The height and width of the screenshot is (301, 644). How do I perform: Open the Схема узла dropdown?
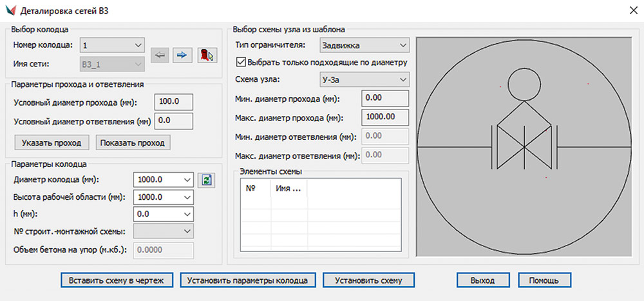click(402, 79)
